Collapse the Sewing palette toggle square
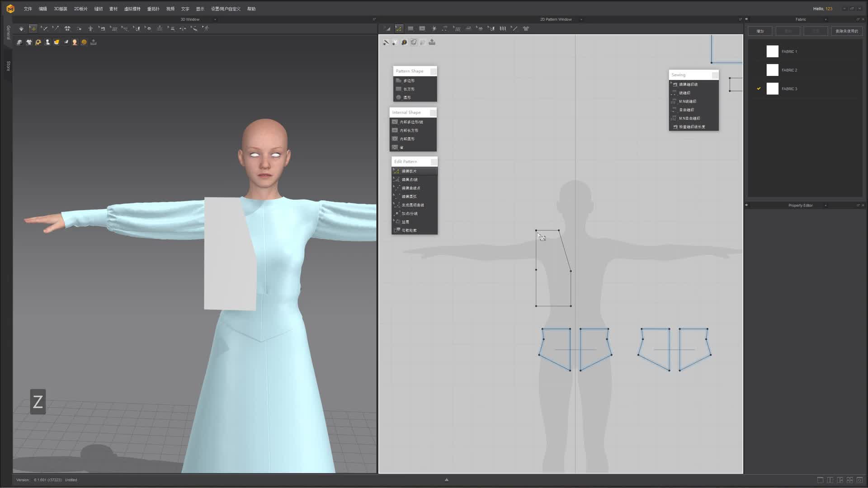Screen dimensions: 868x488 [x=714, y=75]
